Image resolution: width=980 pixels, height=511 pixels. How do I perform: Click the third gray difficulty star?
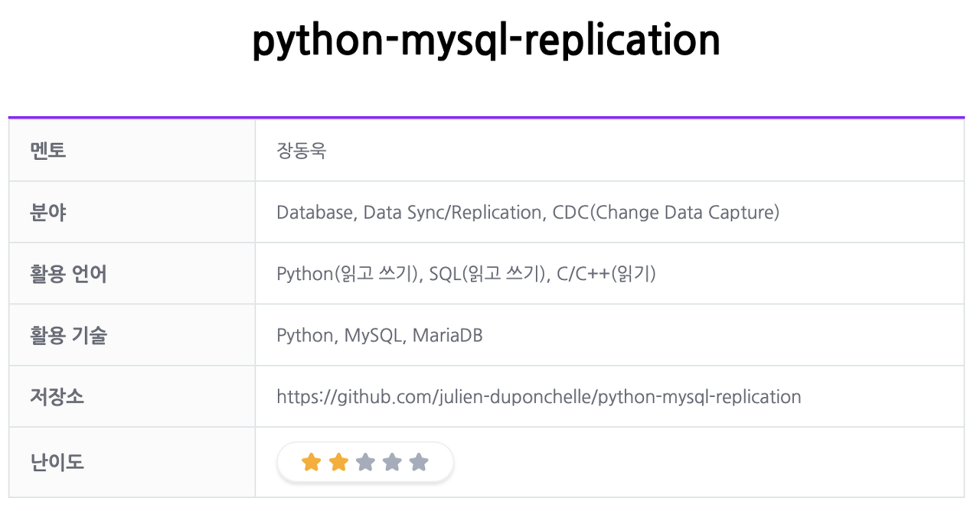(x=365, y=462)
